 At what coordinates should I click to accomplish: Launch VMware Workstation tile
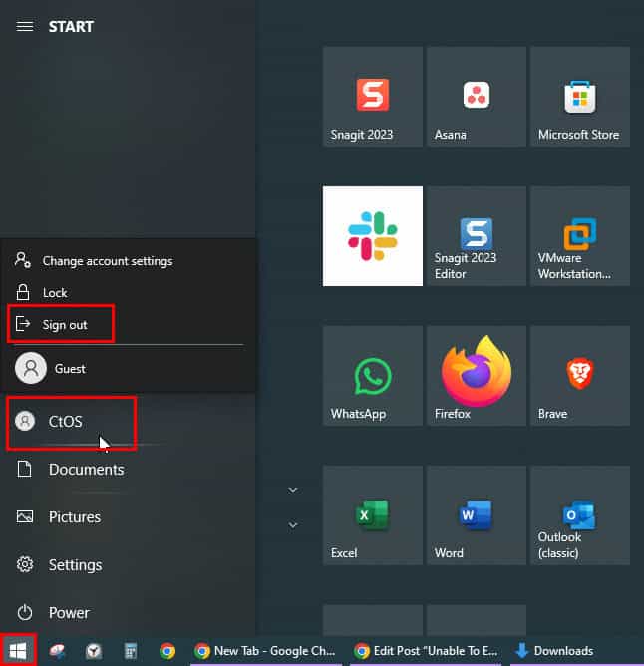point(580,236)
